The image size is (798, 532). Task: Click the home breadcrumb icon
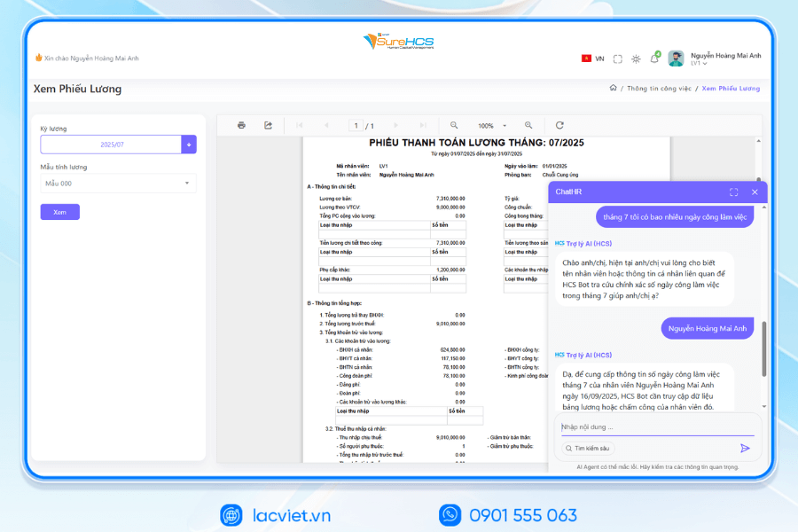613,89
